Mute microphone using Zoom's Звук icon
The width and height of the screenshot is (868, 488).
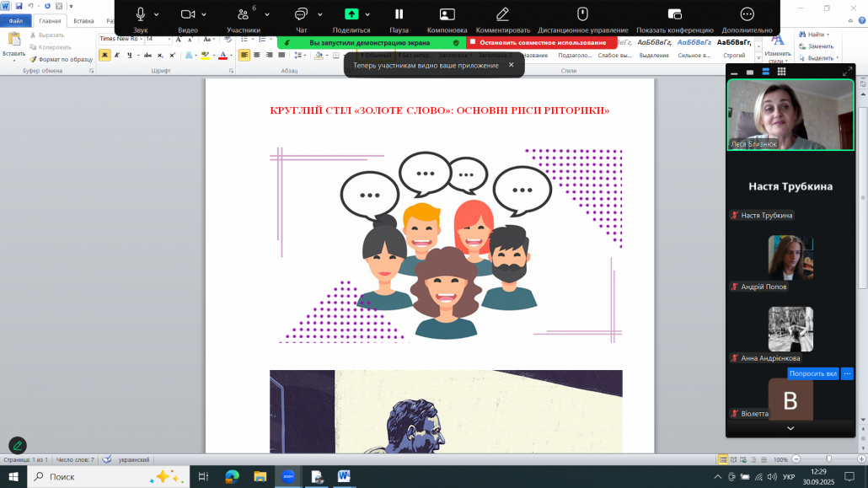point(140,13)
